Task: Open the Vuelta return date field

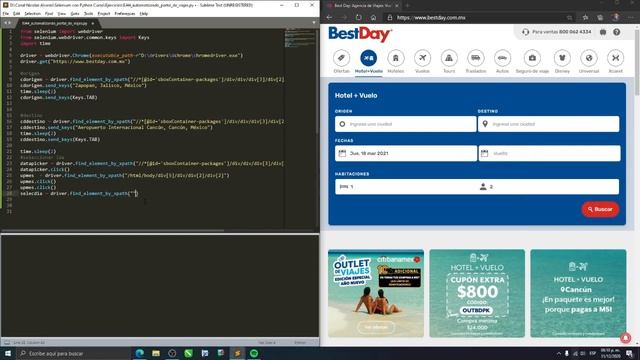Action: click(x=549, y=153)
